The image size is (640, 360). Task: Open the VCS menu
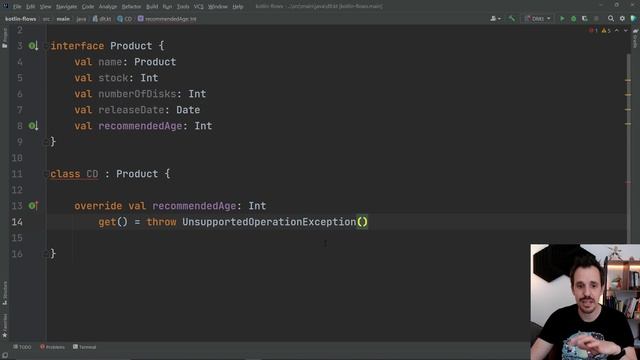[199, 7]
